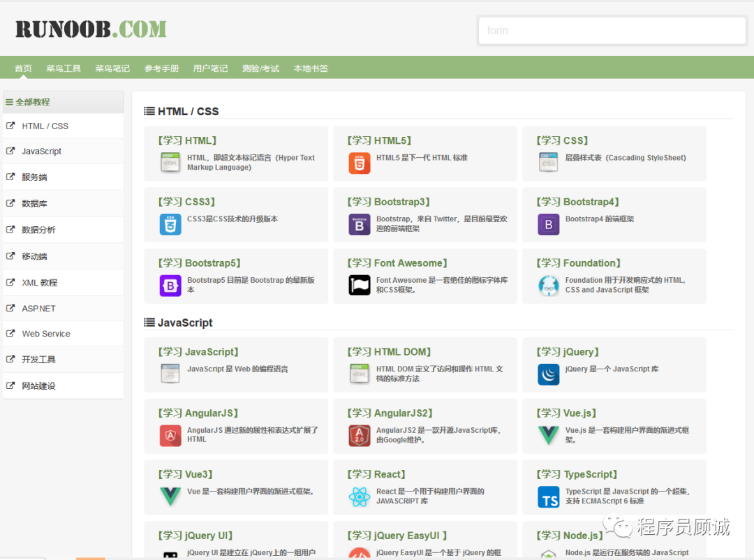Click the 全部教程 sidebar header

tap(63, 102)
